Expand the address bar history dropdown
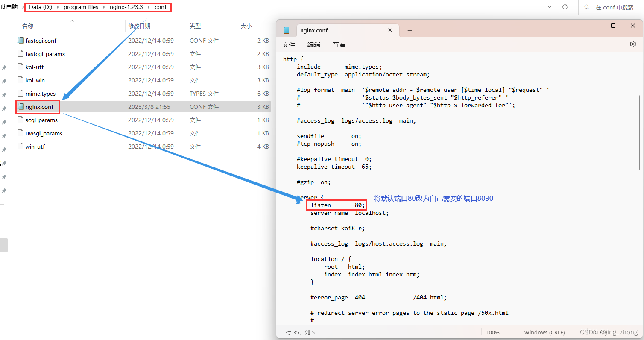The height and width of the screenshot is (340, 644). [x=550, y=7]
